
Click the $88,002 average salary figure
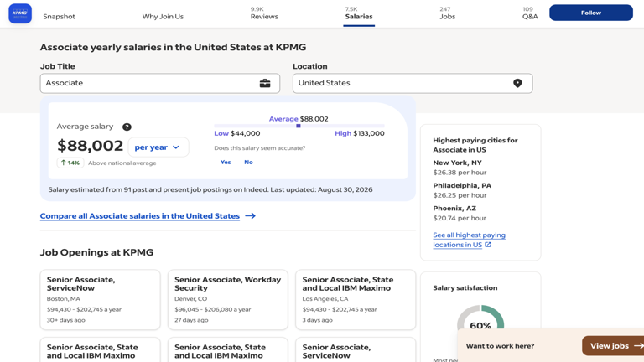[x=90, y=146]
